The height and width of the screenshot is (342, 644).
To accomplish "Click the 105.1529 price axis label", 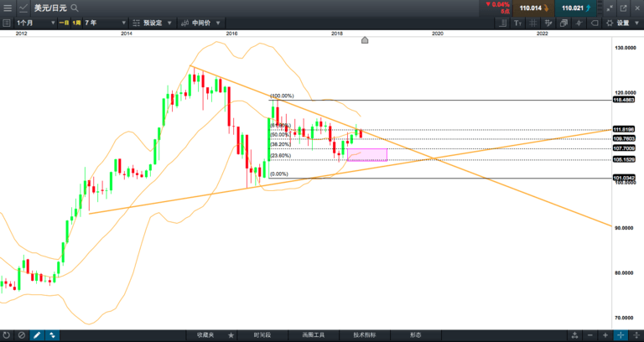I will click(x=624, y=159).
